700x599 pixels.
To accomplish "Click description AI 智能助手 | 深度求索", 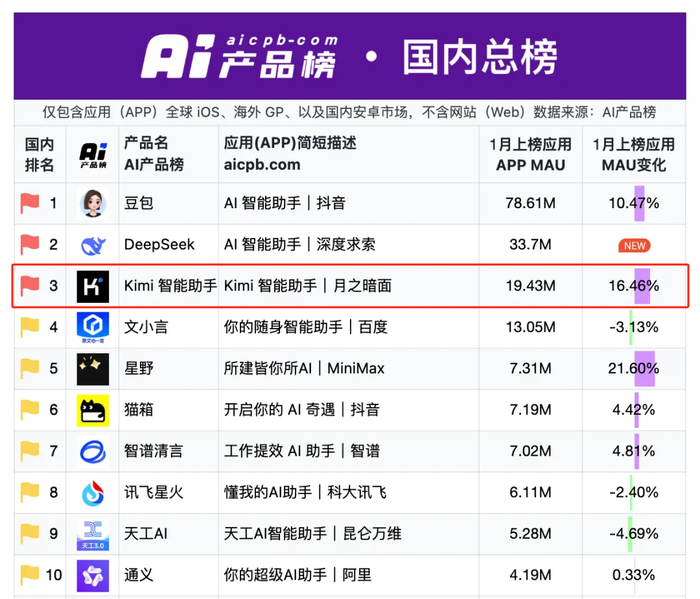I will click(300, 245).
